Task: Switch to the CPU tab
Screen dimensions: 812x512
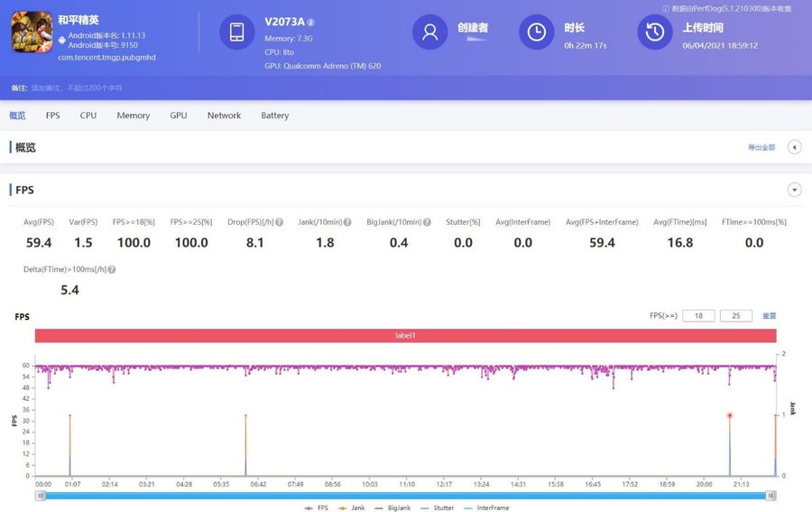Action: (x=88, y=116)
